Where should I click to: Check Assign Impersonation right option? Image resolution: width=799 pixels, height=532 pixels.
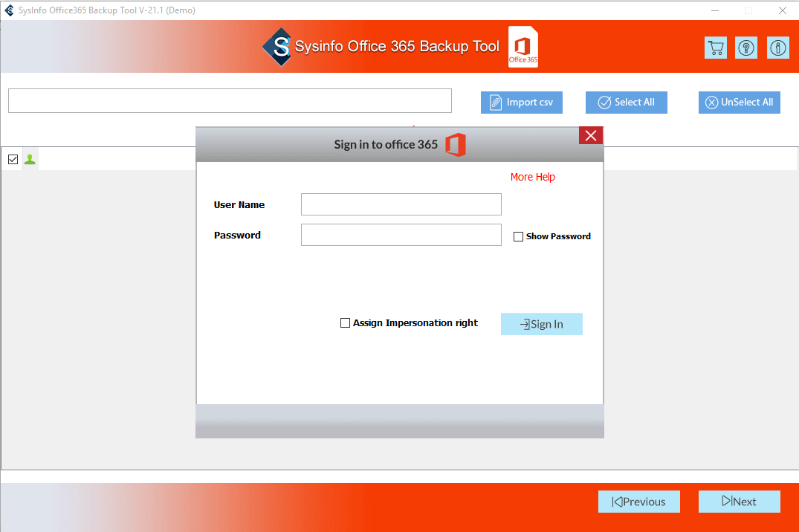(345, 323)
